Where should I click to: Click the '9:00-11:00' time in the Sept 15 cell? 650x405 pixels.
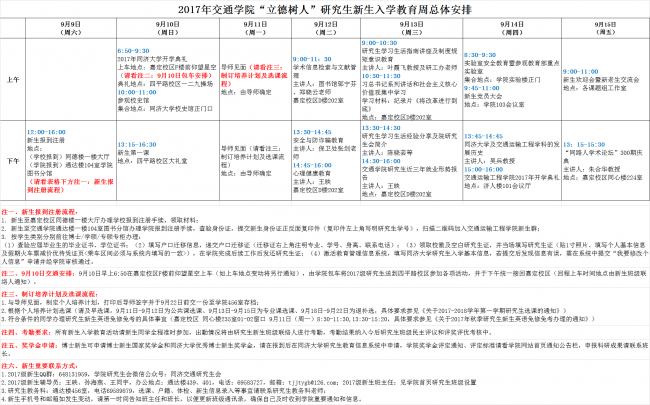581,71
